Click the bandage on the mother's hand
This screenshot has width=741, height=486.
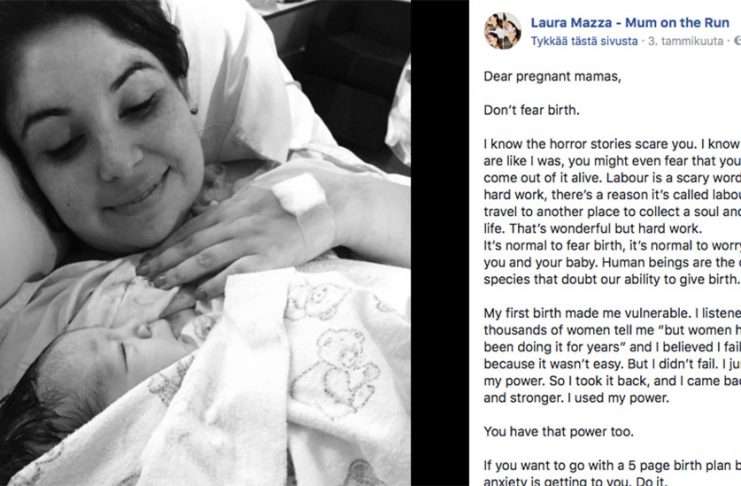302,195
